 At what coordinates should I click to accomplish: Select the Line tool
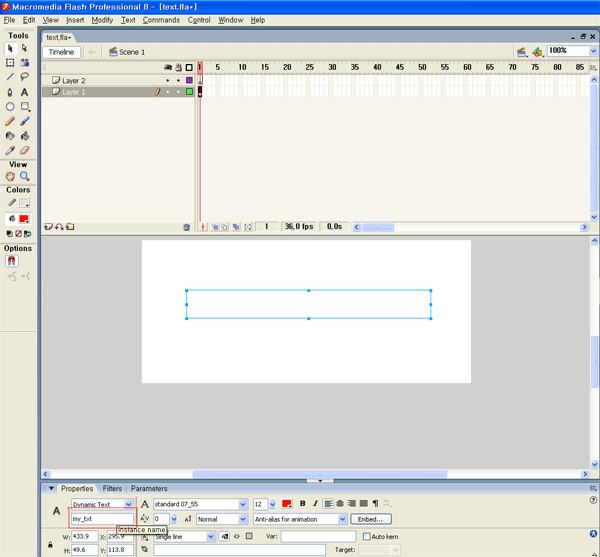[x=10, y=77]
